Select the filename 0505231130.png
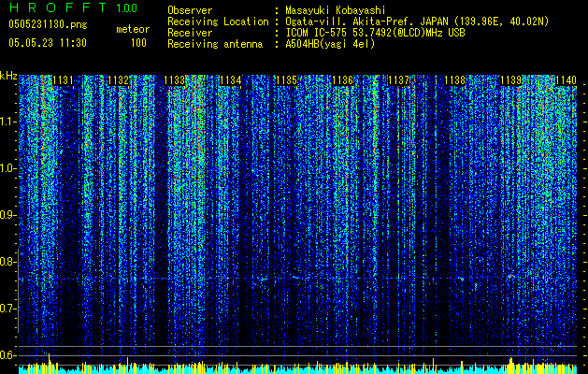Screen dimensions: 588x374 (48, 24)
